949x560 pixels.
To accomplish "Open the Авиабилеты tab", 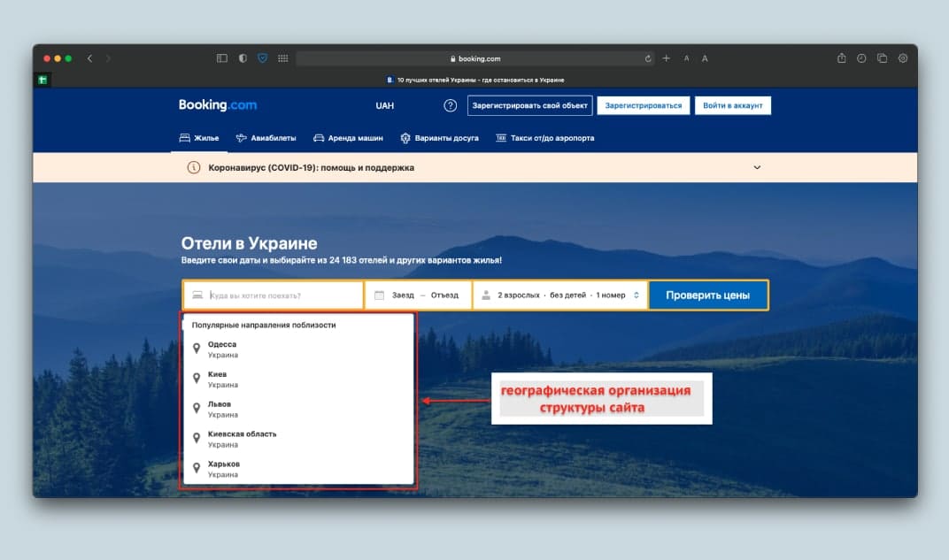I will [266, 139].
